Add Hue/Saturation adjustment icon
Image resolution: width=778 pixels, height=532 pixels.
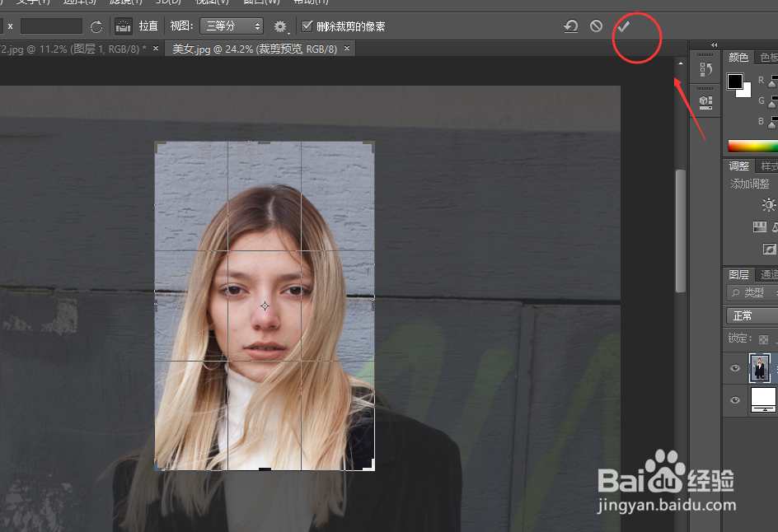click(760, 227)
